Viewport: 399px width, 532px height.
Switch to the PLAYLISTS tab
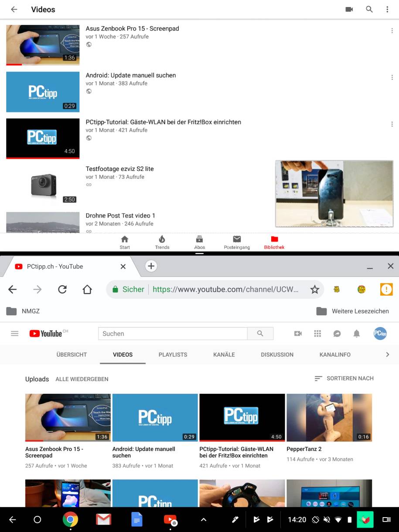(173, 355)
